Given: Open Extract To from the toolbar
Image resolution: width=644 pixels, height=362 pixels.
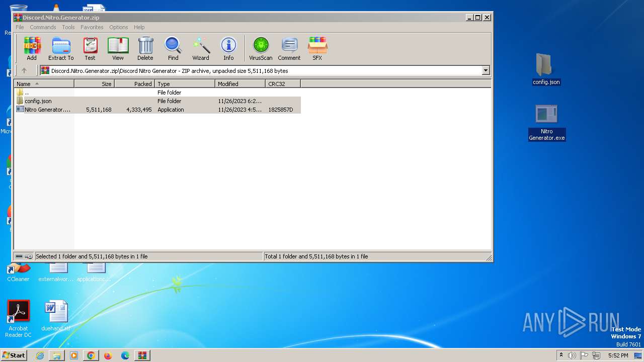Looking at the screenshot, I should pyautogui.click(x=61, y=49).
